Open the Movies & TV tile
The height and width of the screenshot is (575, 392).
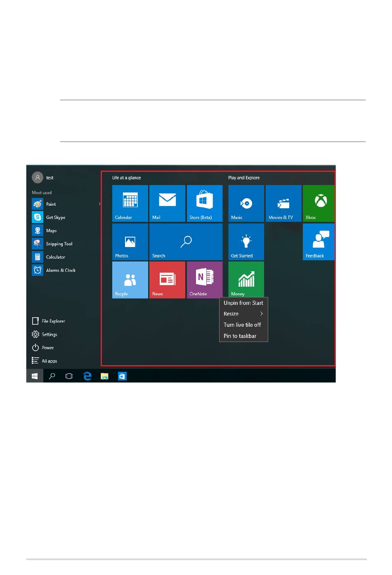[x=283, y=203]
